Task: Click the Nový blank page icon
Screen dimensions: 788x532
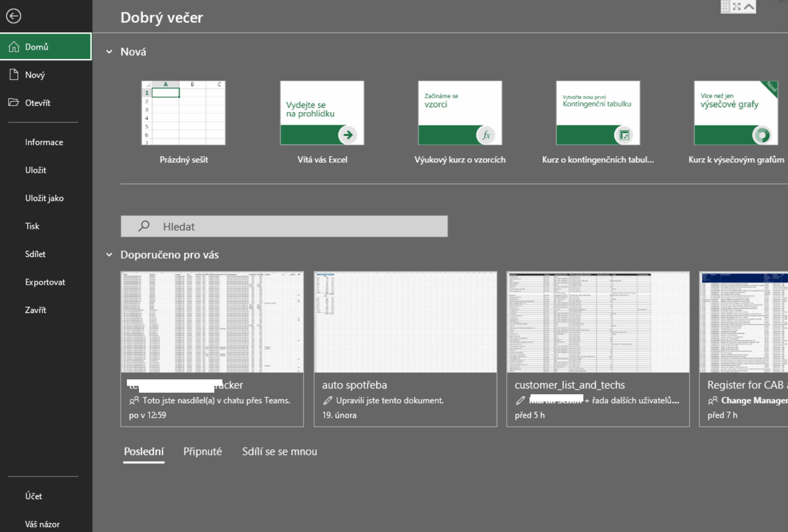Action: point(14,75)
